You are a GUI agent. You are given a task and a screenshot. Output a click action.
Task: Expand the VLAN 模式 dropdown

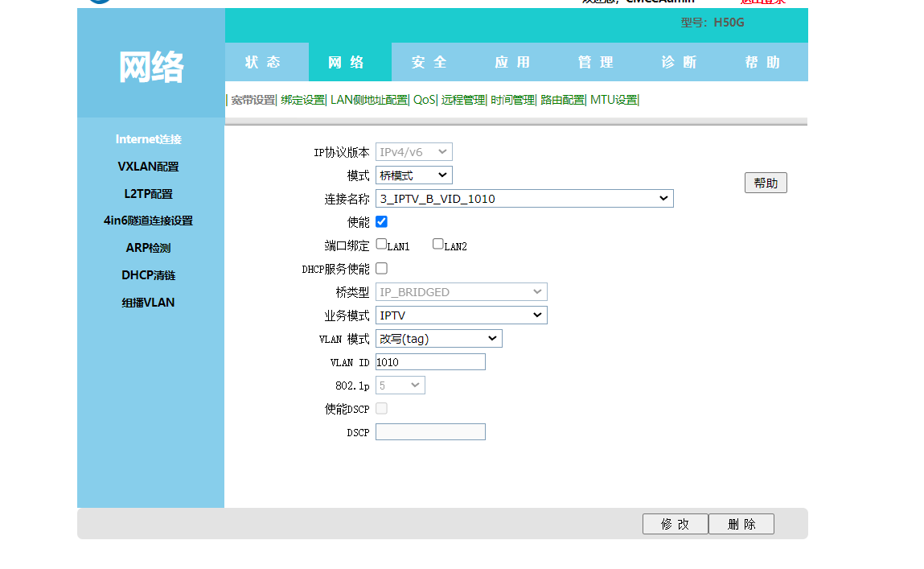(438, 339)
